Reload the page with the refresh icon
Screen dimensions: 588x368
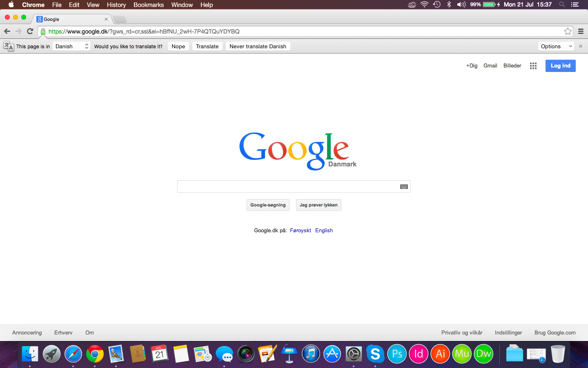coord(30,31)
